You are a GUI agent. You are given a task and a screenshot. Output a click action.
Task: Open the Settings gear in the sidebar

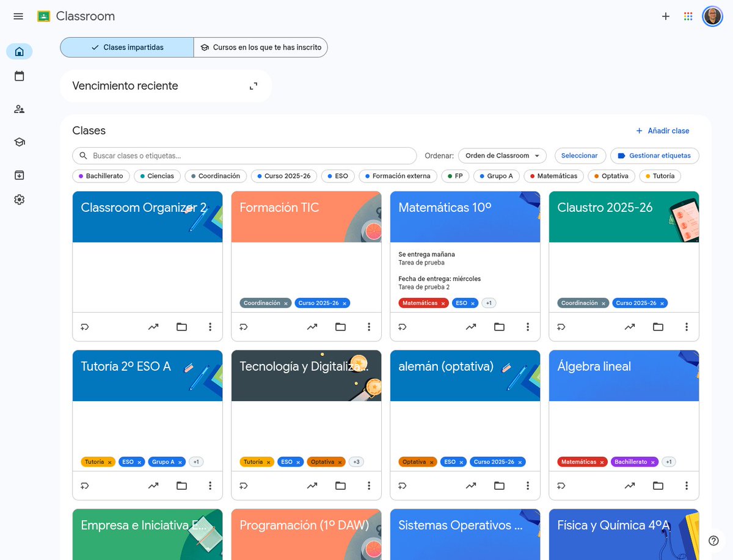(x=20, y=200)
